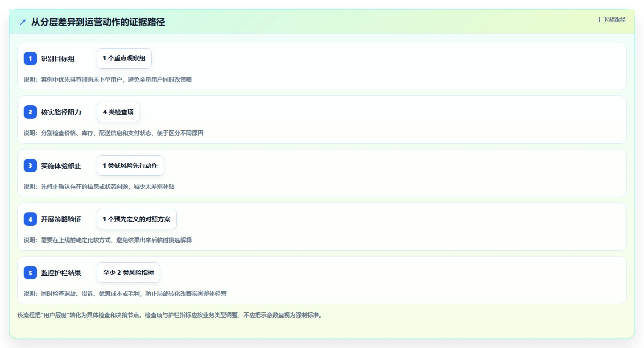The height and width of the screenshot is (348, 644).
Task: Click the note about 加购未下单用户
Action: click(x=108, y=79)
